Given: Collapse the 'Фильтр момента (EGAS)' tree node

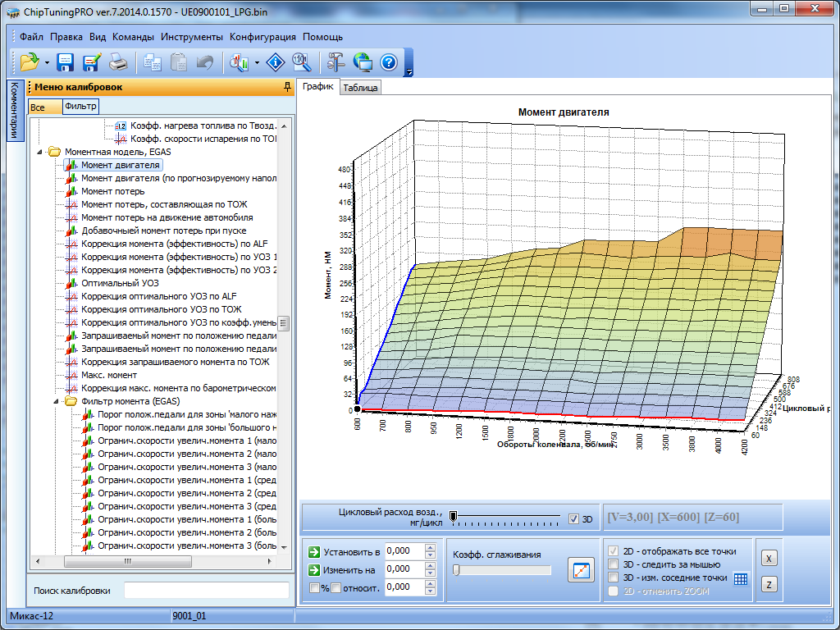Looking at the screenshot, I should (x=57, y=401).
